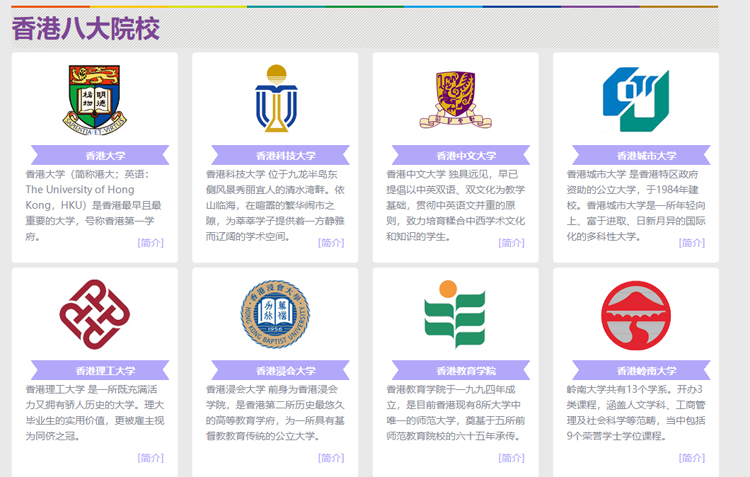750x477 pixels.
Task: Click the description text starting 香港理工大学 是一所既充满活
Action: pyautogui.click(x=95, y=413)
